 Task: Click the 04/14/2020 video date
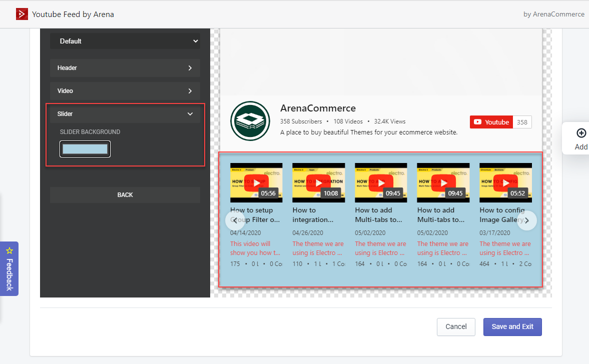[246, 232]
